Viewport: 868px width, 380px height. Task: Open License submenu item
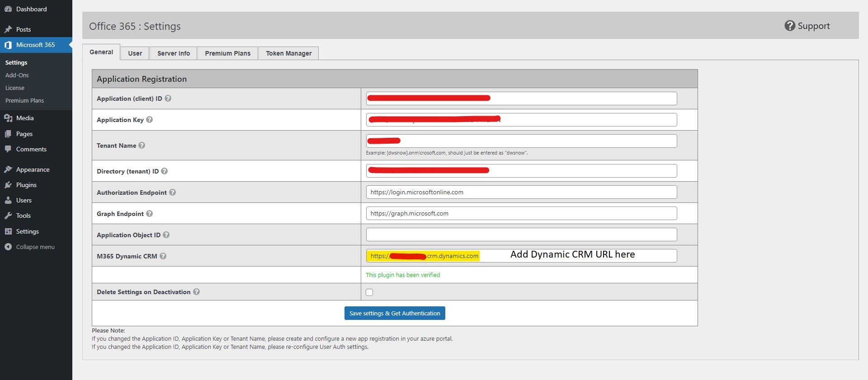click(x=15, y=88)
